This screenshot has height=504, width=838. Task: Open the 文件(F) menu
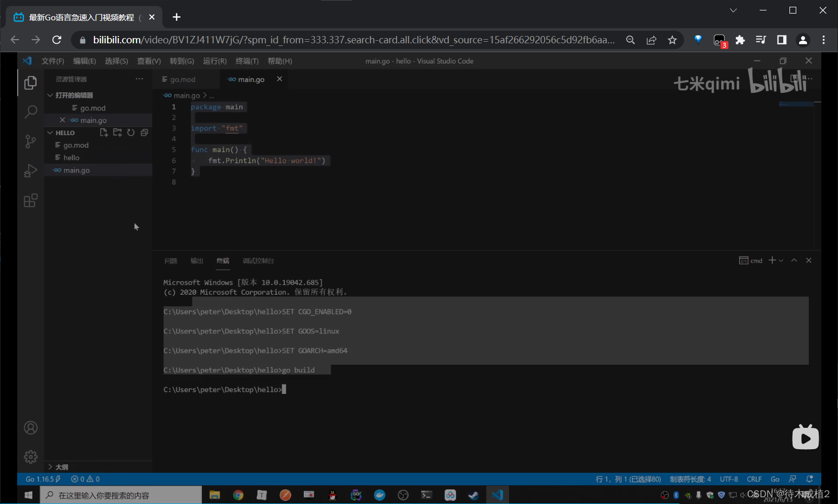53,61
